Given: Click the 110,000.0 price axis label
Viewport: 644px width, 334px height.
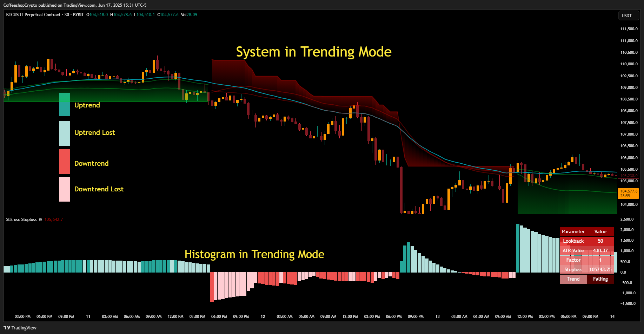Looking at the screenshot, I should 629,64.
